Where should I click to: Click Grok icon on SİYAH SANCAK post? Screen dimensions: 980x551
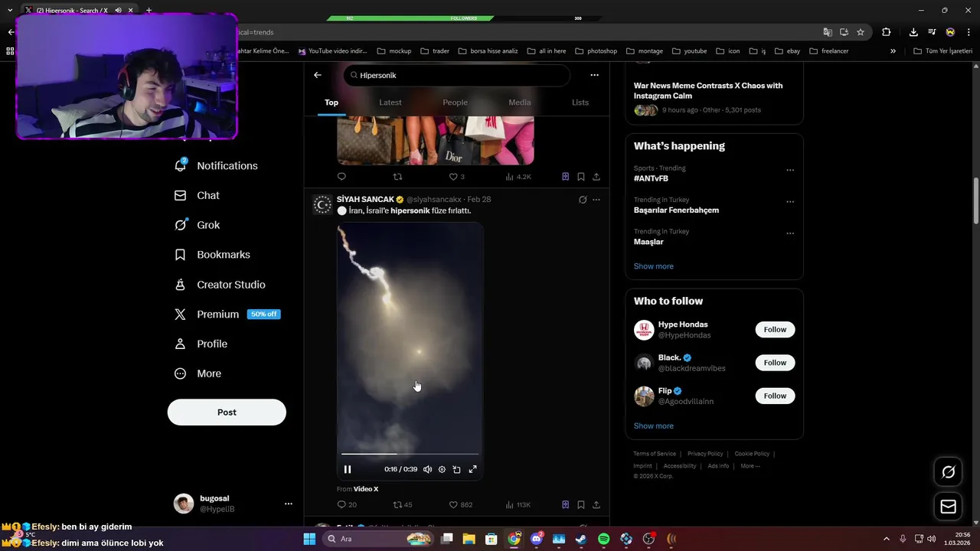point(582,200)
